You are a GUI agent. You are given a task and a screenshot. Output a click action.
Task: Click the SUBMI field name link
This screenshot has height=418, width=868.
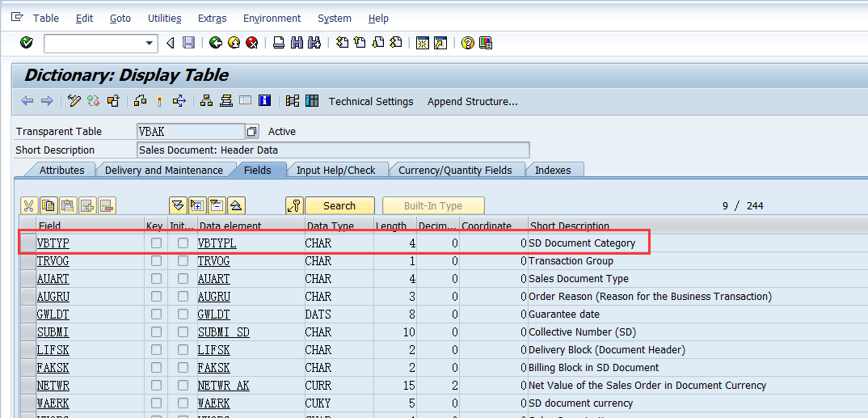click(x=53, y=331)
